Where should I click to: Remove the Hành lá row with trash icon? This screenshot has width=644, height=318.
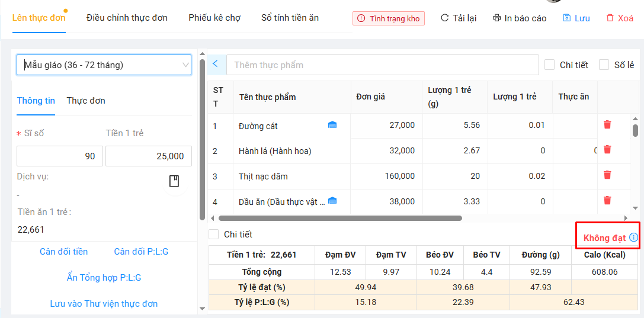[x=607, y=150]
